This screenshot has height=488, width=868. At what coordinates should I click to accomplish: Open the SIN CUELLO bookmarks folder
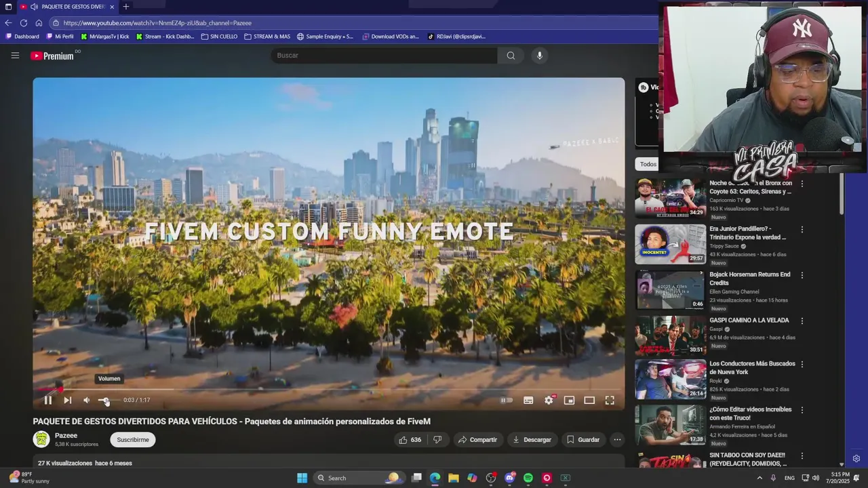click(x=220, y=37)
